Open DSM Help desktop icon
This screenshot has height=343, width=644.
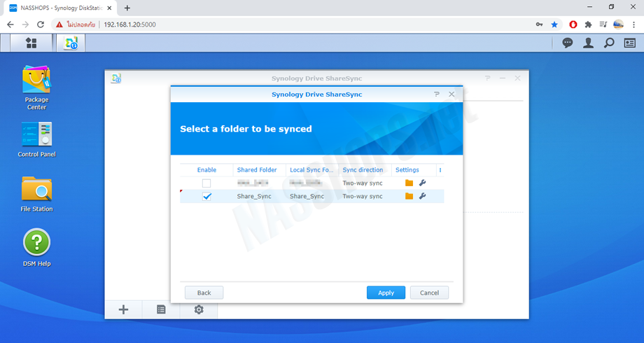(36, 248)
